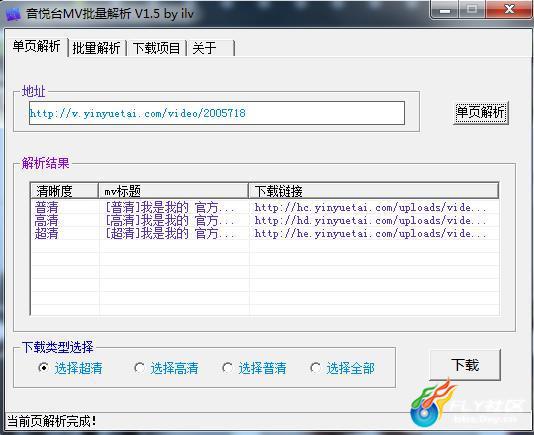The height and width of the screenshot is (435, 534).
Task: Click the mv标题 column header
Action: coord(174,191)
